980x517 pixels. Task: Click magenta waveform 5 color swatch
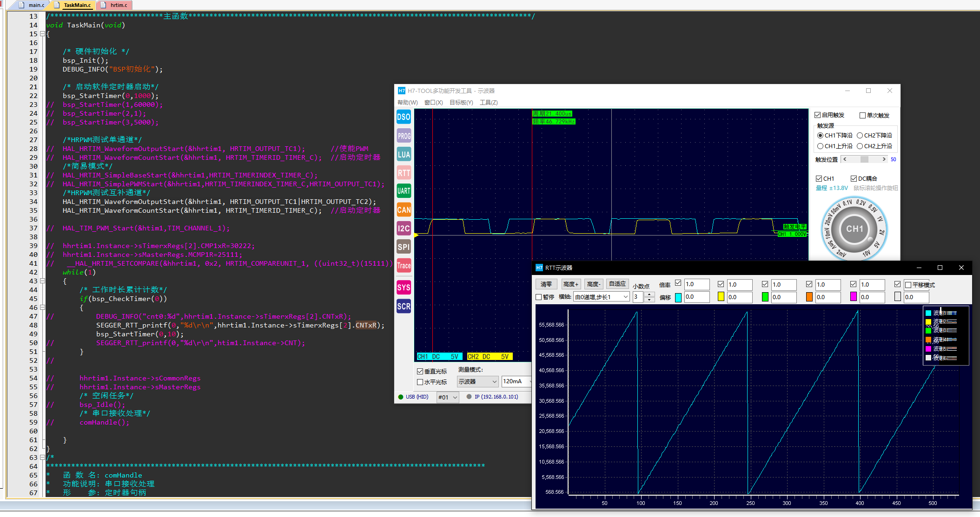(x=854, y=297)
